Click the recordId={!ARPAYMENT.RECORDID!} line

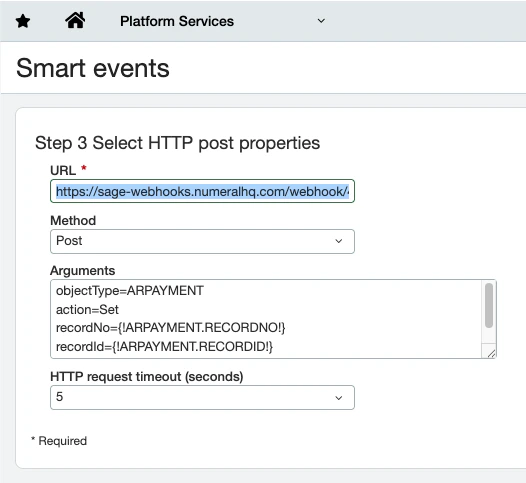coord(164,346)
